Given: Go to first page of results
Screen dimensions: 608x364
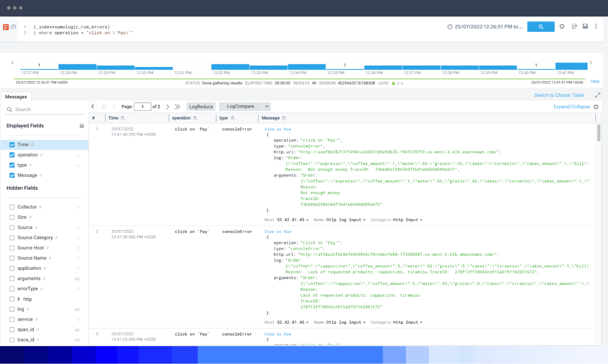Looking at the screenshot, I should 104,107.
